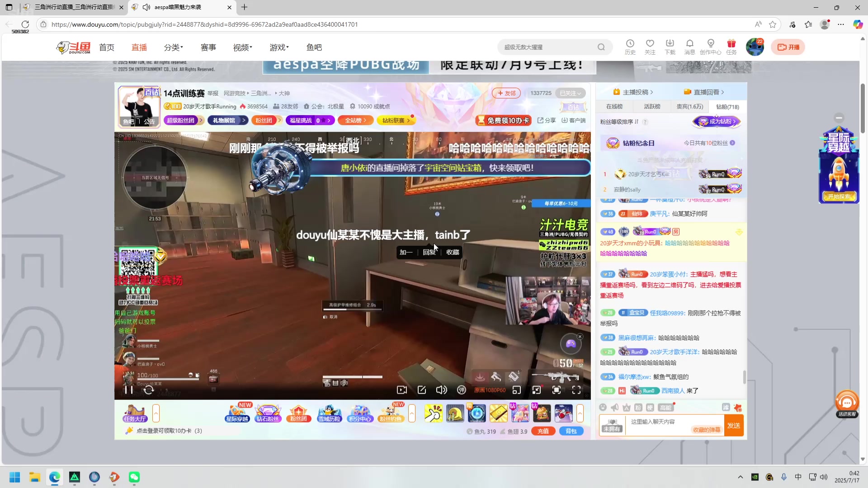Open the 星际穿越 activity icon
This screenshot has height=488, width=868.
pyautogui.click(x=237, y=413)
